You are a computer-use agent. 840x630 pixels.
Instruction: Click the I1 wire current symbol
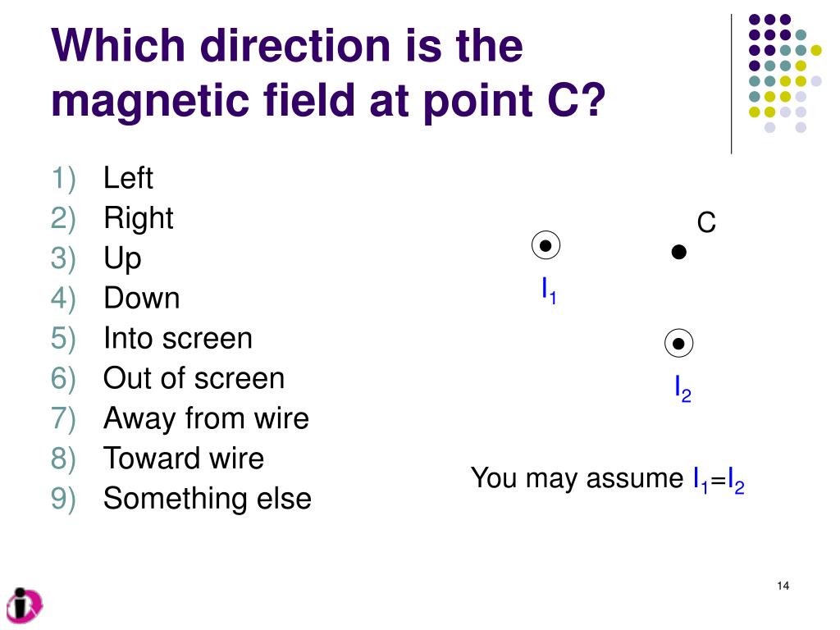546,245
